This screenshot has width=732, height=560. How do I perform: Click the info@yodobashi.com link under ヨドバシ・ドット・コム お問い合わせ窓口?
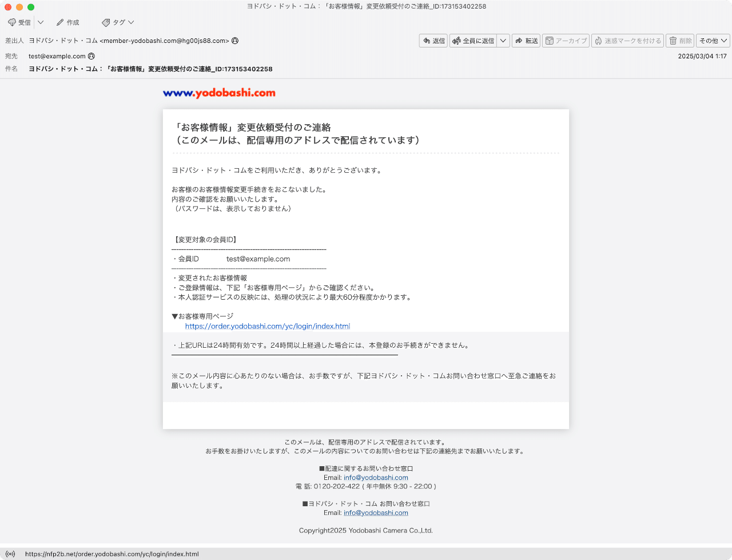[376, 513]
